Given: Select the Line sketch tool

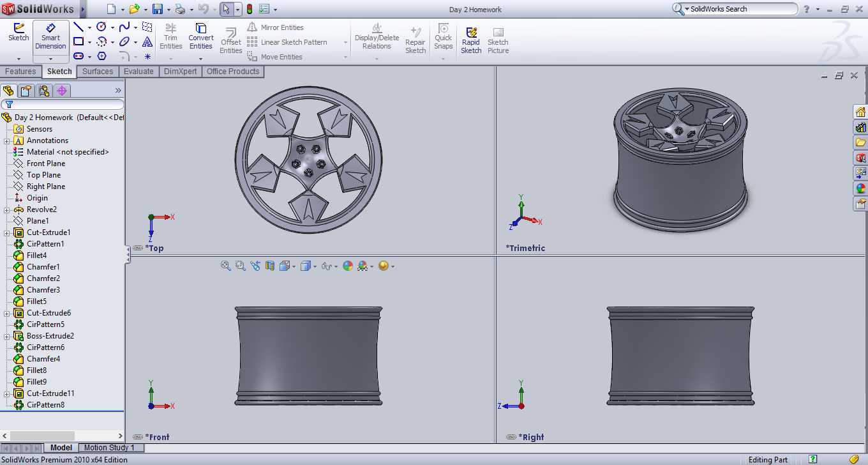Looking at the screenshot, I should pos(78,27).
